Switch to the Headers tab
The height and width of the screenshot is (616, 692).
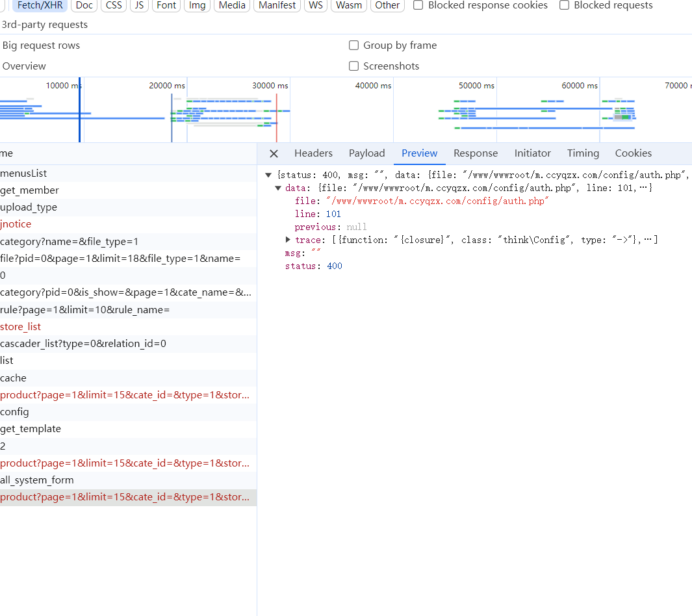(x=313, y=153)
